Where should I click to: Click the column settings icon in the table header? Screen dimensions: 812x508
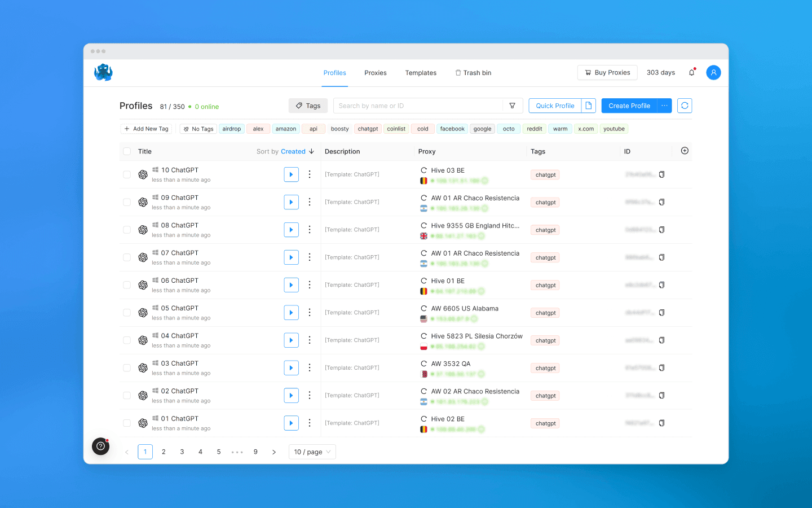[685, 151]
